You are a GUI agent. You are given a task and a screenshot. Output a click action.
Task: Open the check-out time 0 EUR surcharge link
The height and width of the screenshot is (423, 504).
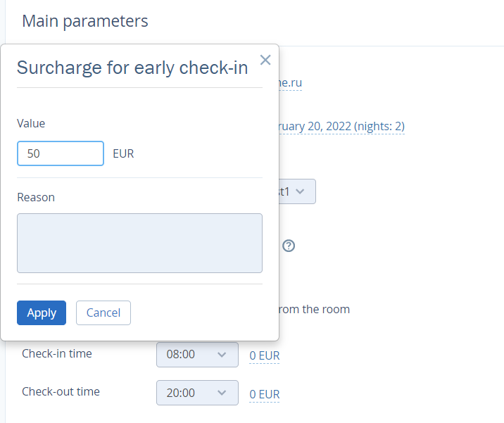tap(265, 394)
